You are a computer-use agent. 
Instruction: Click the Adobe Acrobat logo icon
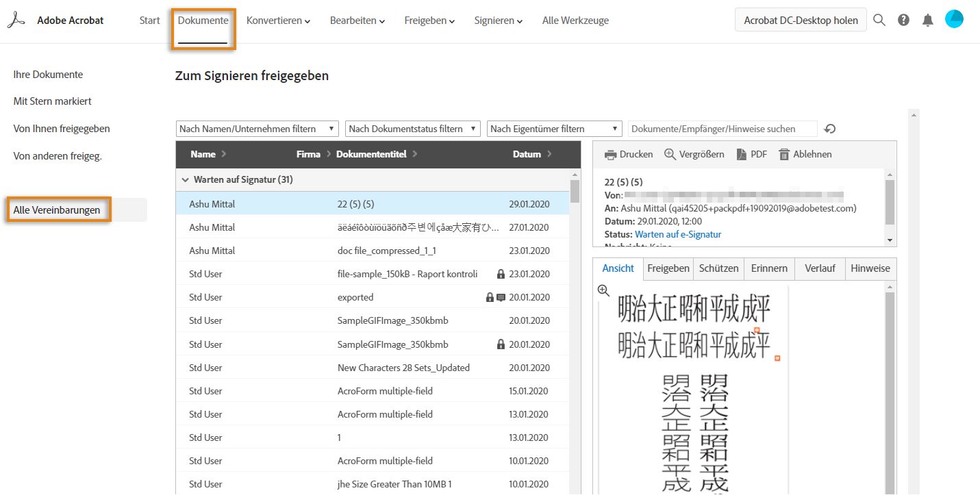14,21
